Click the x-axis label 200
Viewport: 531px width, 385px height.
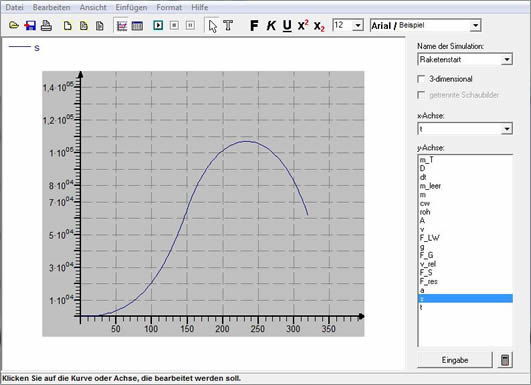(222, 329)
